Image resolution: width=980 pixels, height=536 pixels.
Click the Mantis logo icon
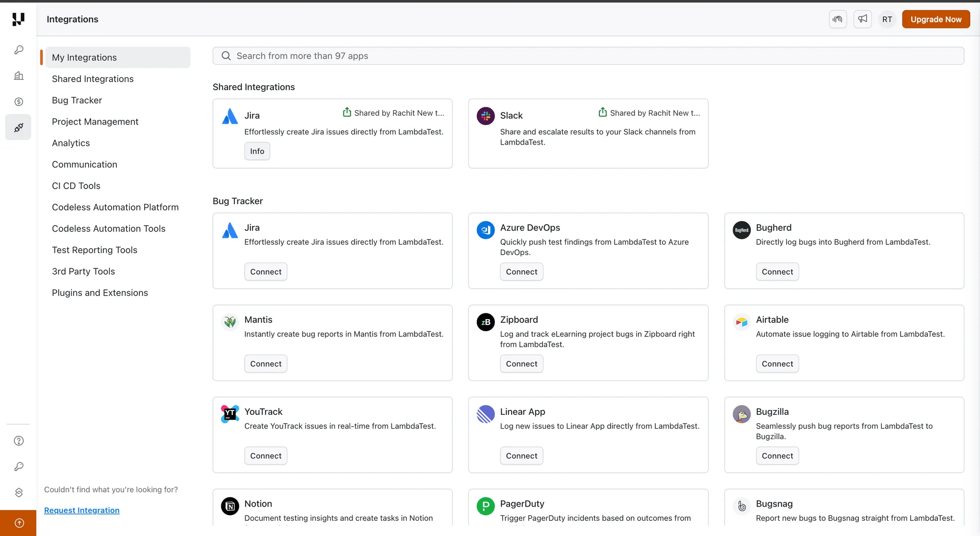pyautogui.click(x=230, y=322)
